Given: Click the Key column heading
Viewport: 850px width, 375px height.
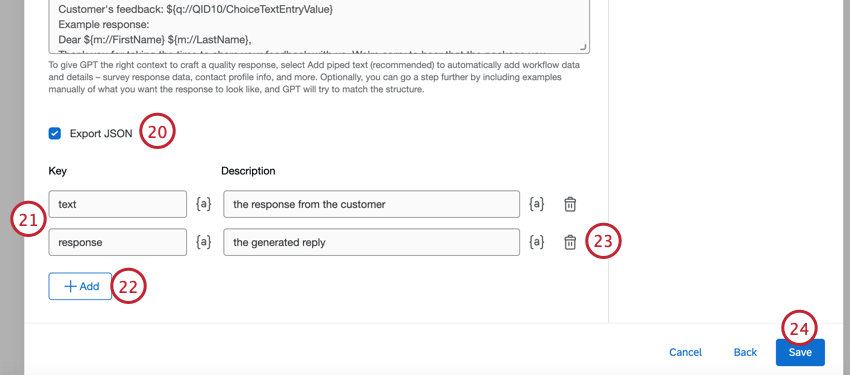Looking at the screenshot, I should tap(57, 171).
